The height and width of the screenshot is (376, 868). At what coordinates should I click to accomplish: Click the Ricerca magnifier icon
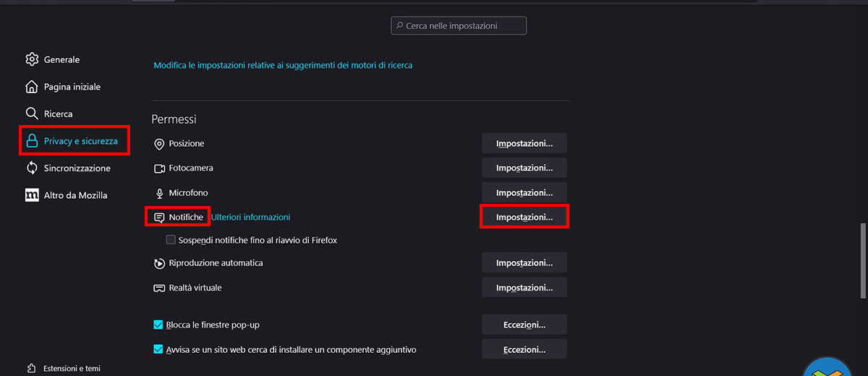coord(32,114)
